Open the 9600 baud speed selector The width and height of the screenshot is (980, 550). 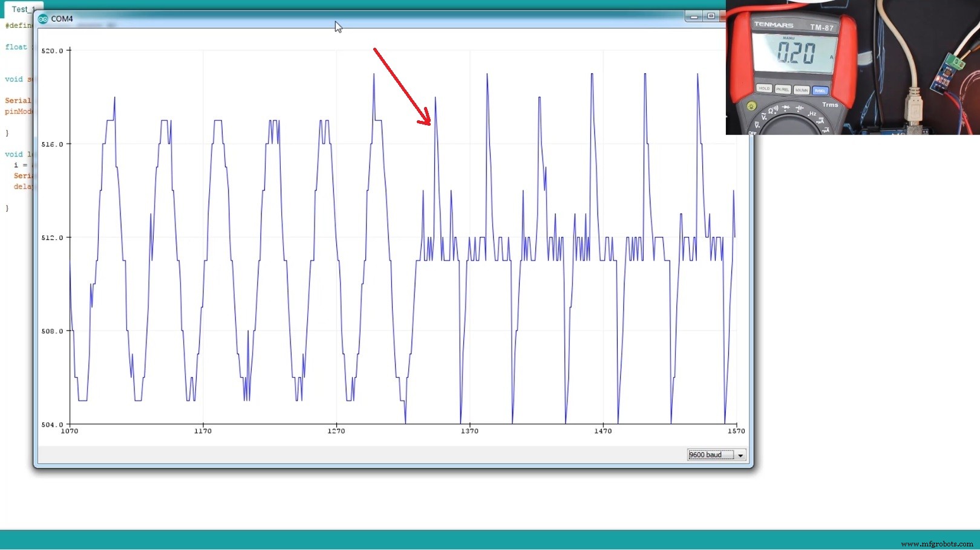point(716,455)
